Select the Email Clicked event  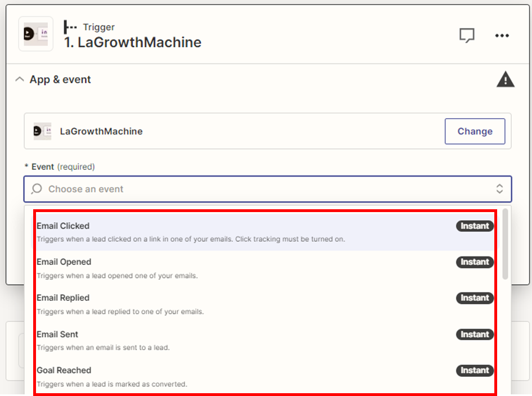[63, 226]
